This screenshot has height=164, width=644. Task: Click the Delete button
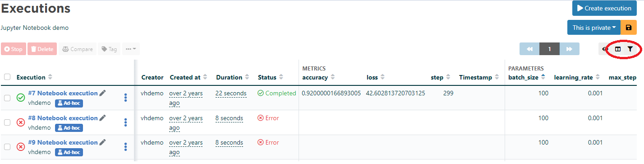(42, 49)
